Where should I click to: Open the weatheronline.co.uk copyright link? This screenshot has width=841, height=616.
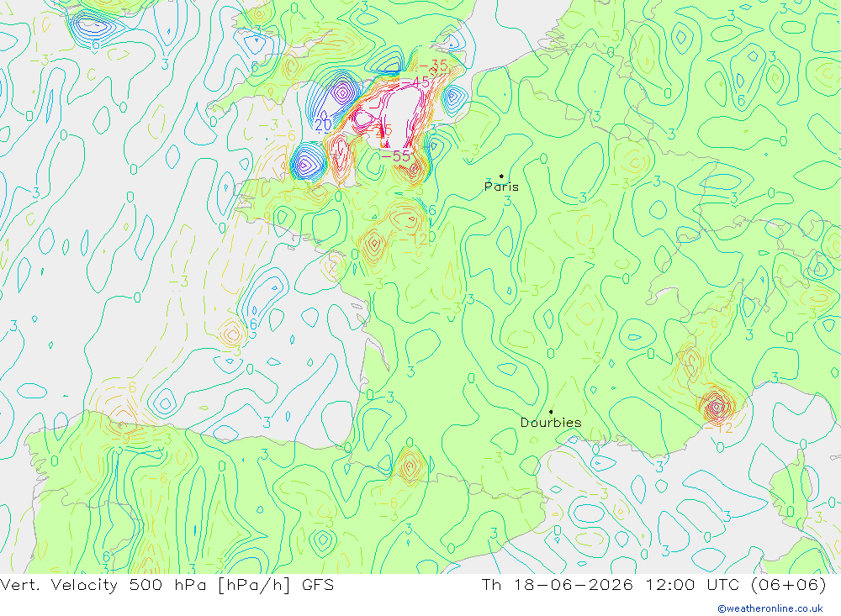(x=770, y=608)
